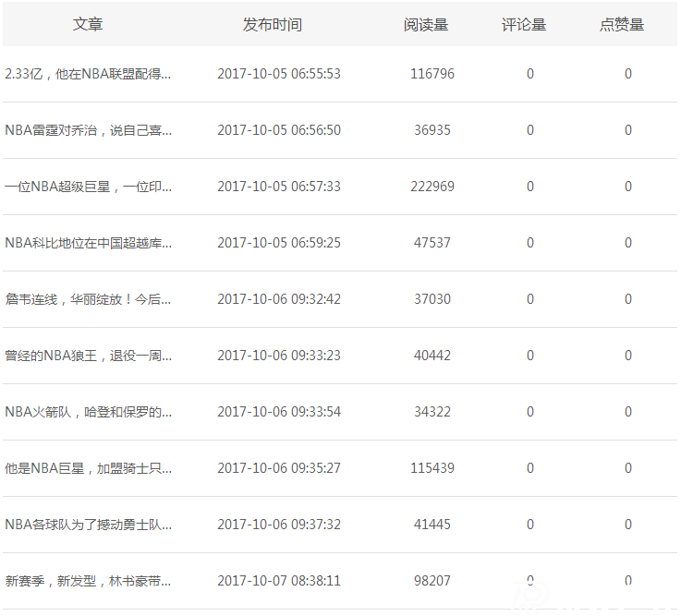
Task: Click article title 詹韦连线，华丽绽放
Action: (x=88, y=299)
